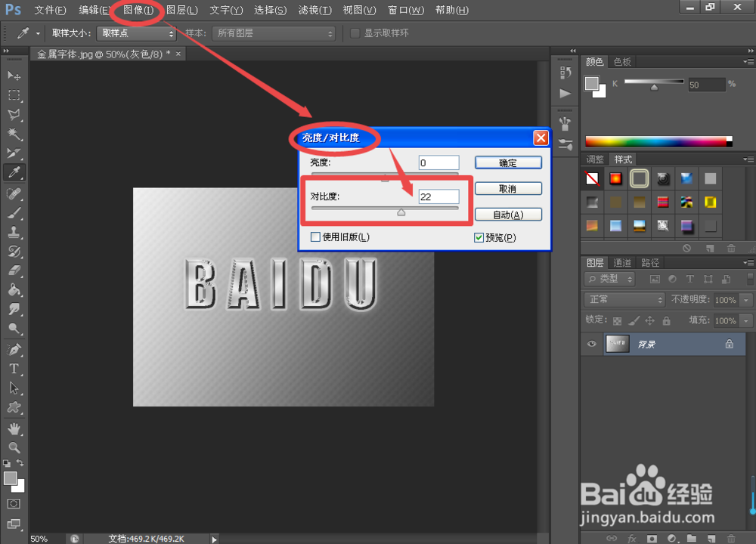This screenshot has height=544, width=756.
Task: Click the 自动(A) button
Action: [x=508, y=215]
